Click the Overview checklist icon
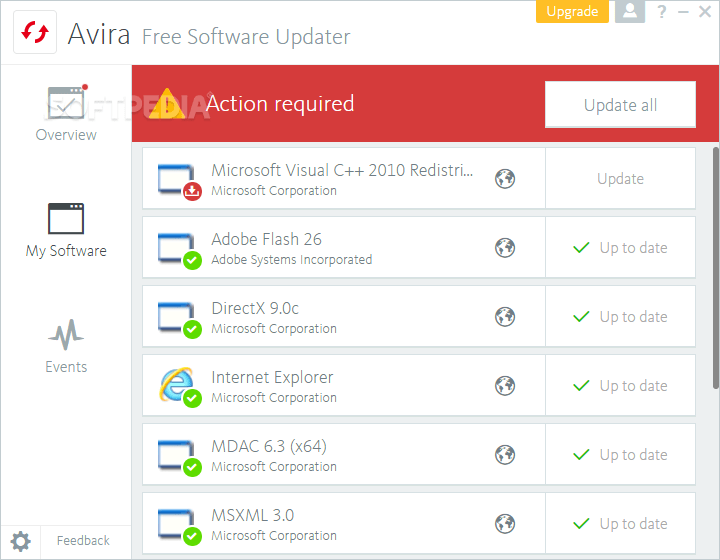 [x=67, y=102]
